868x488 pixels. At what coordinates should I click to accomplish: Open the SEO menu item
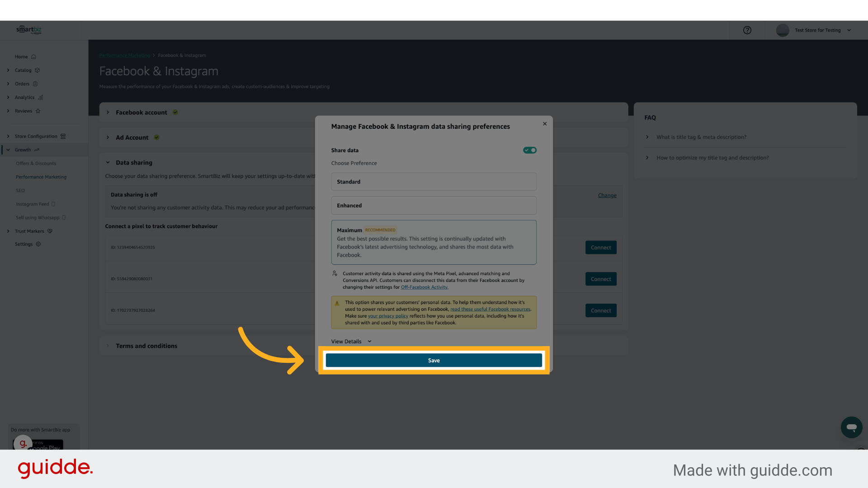[x=20, y=191]
